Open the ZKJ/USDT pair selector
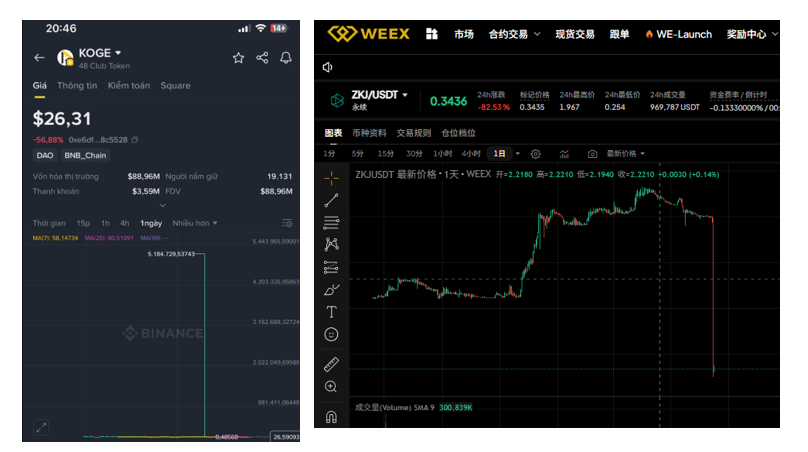Image resolution: width=808 pixels, height=452 pixels. click(380, 95)
